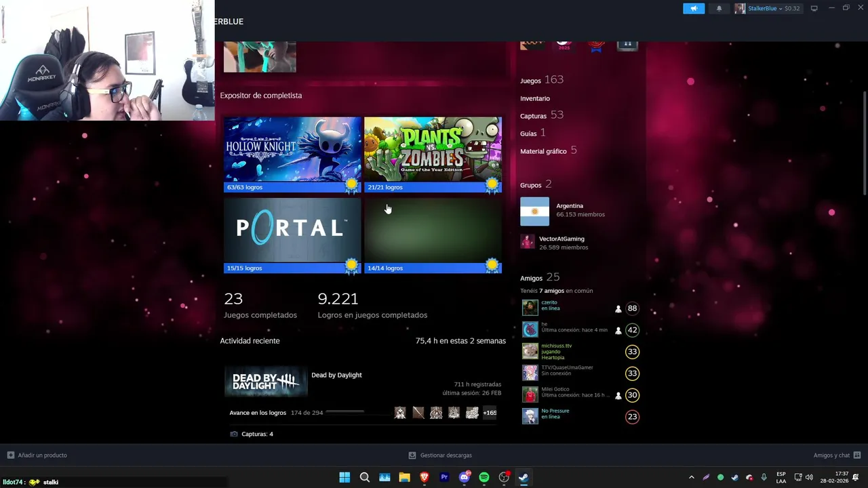
Task: Switch Steam to Big Picture mode icon
Action: (x=814, y=8)
